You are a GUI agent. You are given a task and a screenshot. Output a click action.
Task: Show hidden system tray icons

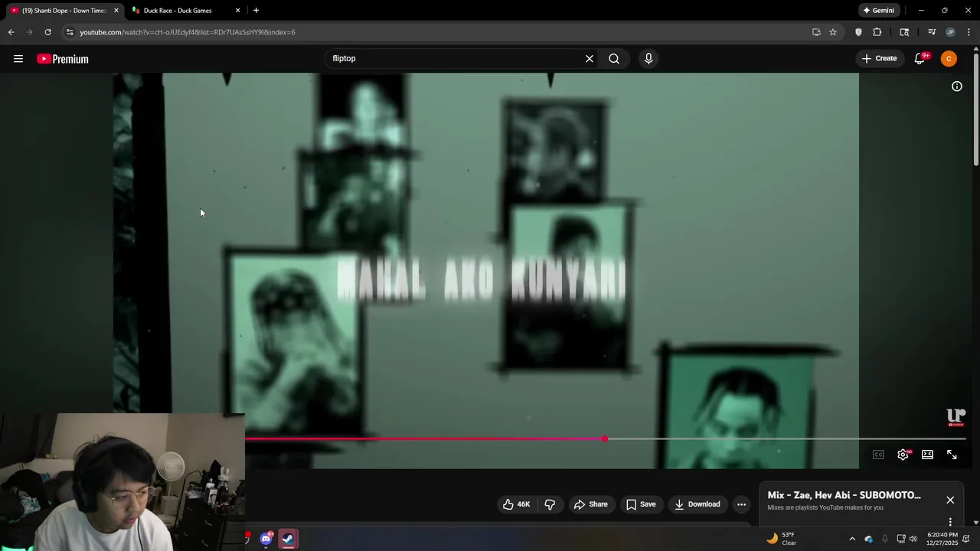pyautogui.click(x=852, y=539)
